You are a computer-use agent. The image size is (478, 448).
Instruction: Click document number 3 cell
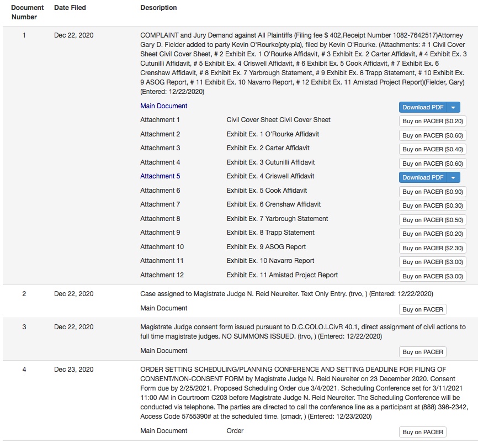click(24, 327)
